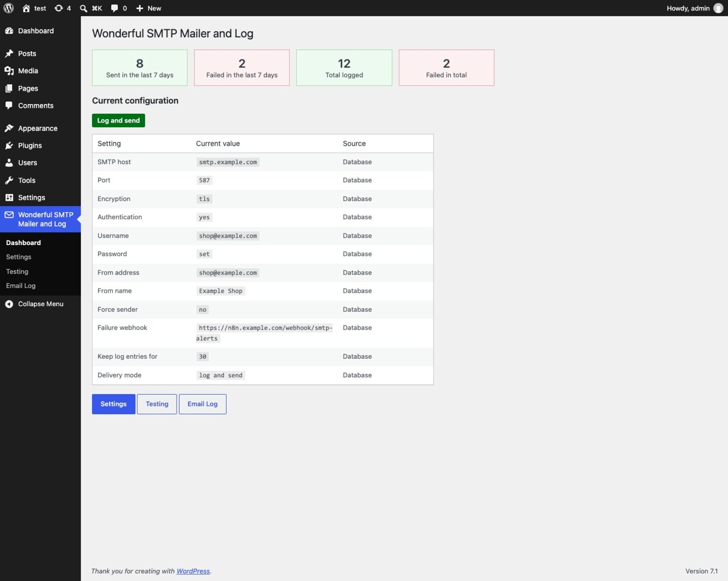The height and width of the screenshot is (581, 728).
Task: Click the Email Log button below table
Action: [x=202, y=404]
